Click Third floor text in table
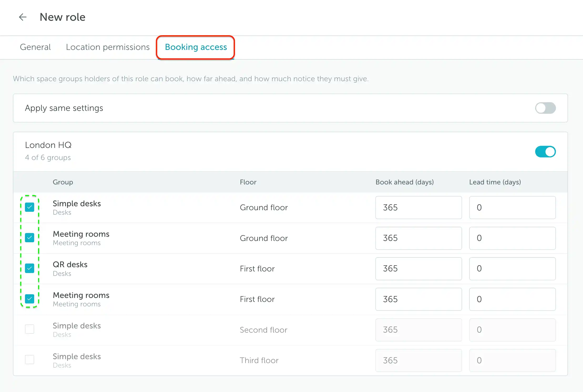The height and width of the screenshot is (392, 583). click(x=259, y=360)
